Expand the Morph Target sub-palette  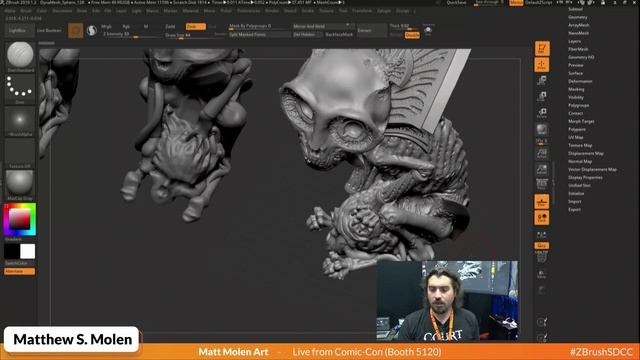581,121
